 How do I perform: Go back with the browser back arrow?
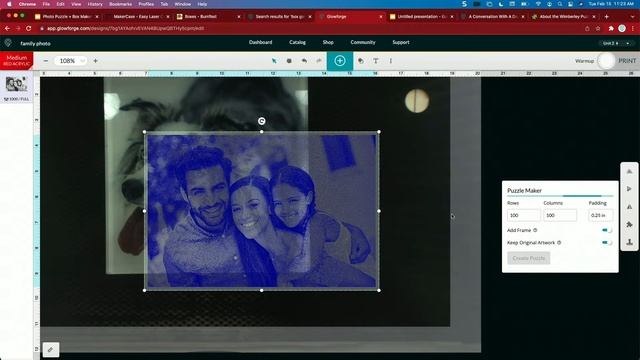(7, 28)
